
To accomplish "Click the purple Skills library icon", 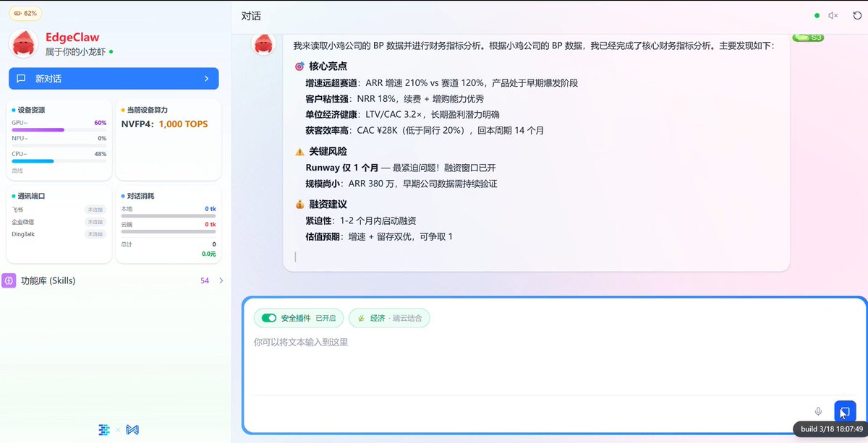I will tap(9, 280).
